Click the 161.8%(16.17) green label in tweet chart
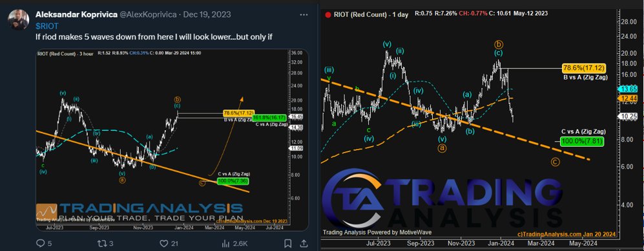The width and height of the screenshot is (644, 251). (269, 118)
